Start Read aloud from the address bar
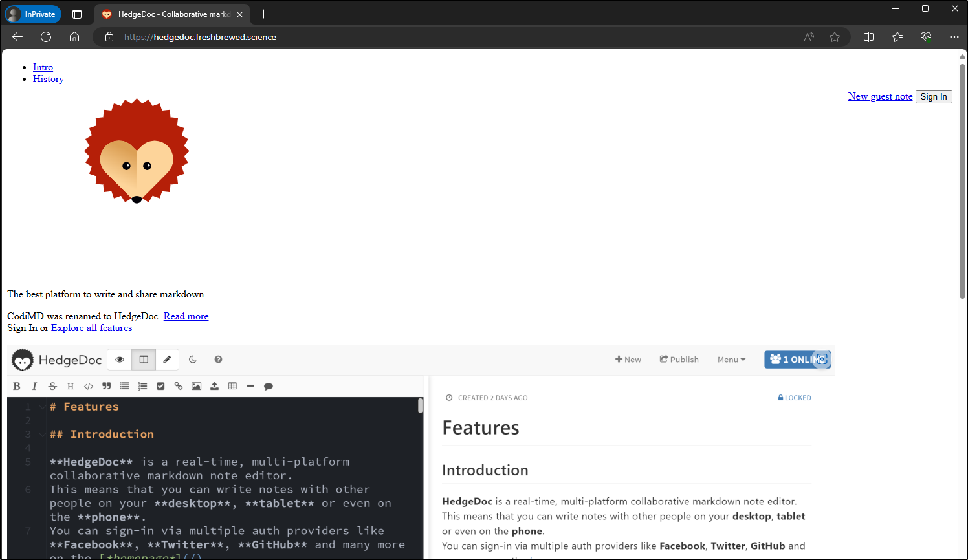 tap(809, 37)
